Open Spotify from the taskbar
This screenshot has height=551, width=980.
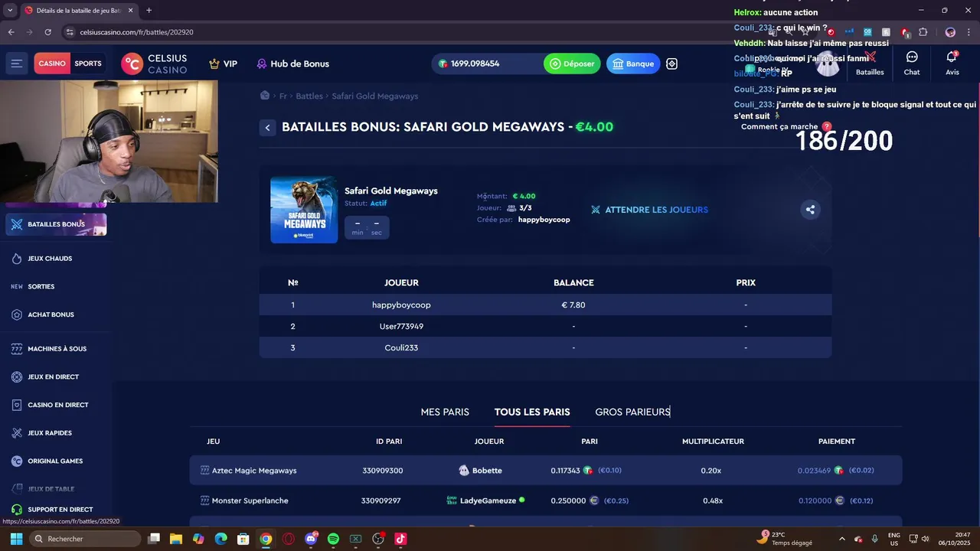coord(333,539)
